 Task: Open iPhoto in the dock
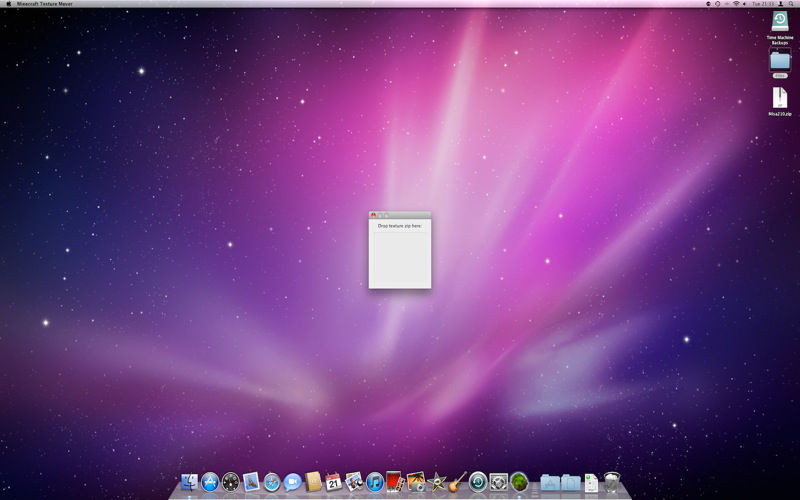tap(416, 482)
